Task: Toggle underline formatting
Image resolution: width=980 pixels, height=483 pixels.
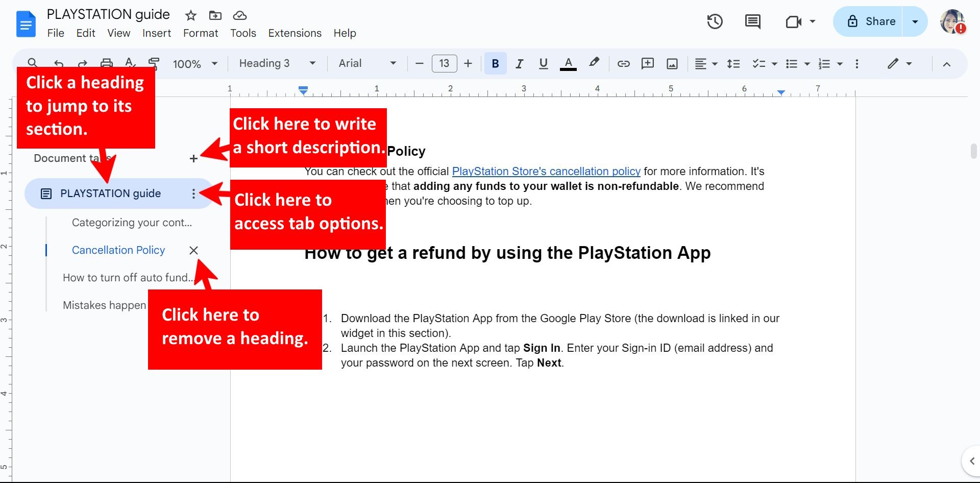Action: pos(543,64)
